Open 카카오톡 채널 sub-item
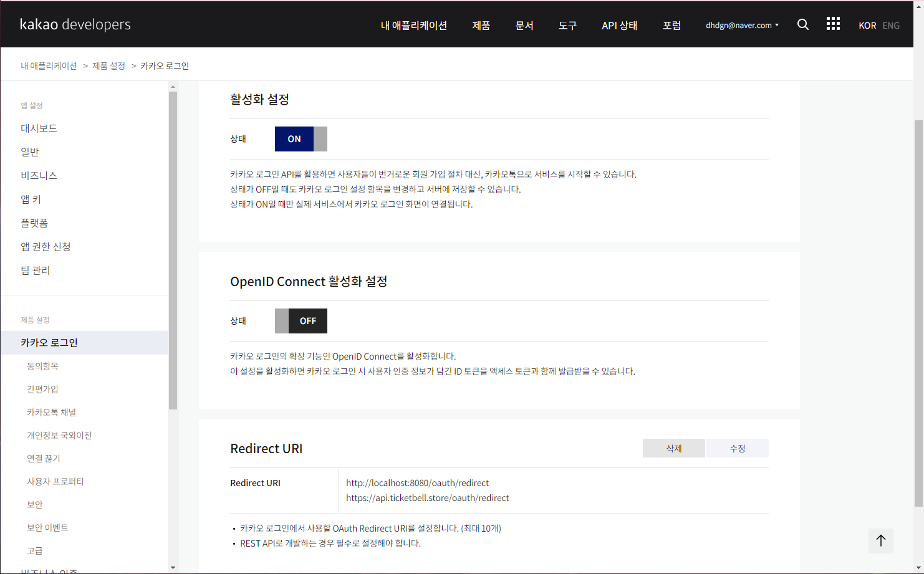Screen dimensions: 924x574 51,412
